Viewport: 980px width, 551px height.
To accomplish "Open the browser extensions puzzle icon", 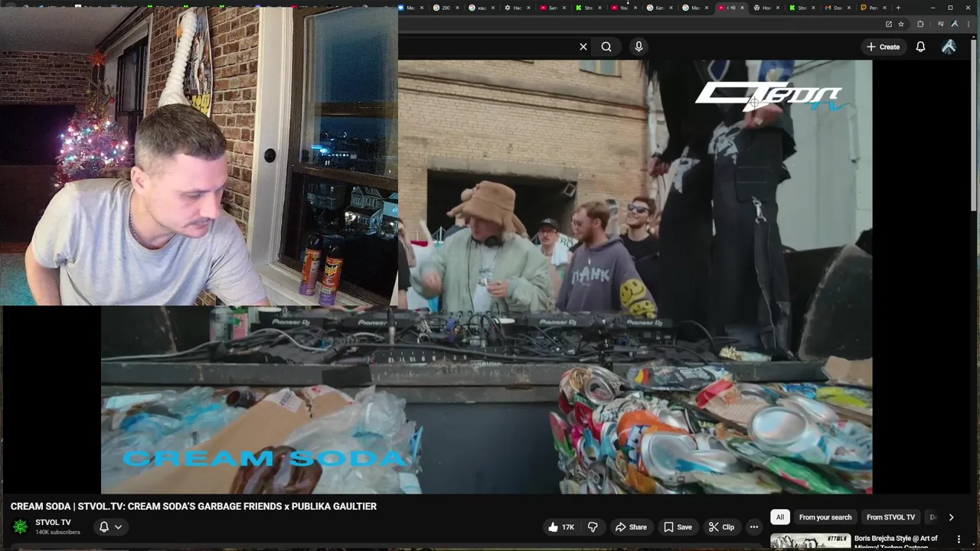I will click(x=920, y=24).
